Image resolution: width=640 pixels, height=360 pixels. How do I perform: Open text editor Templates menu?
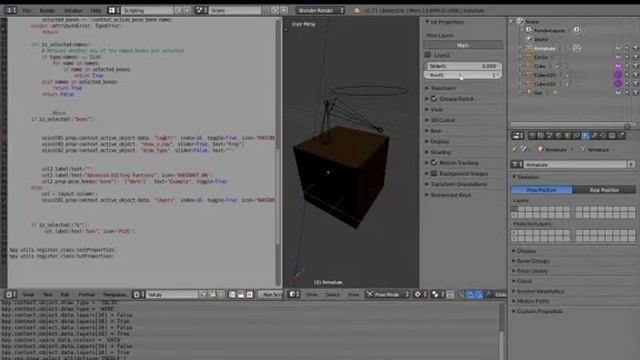[x=114, y=294]
